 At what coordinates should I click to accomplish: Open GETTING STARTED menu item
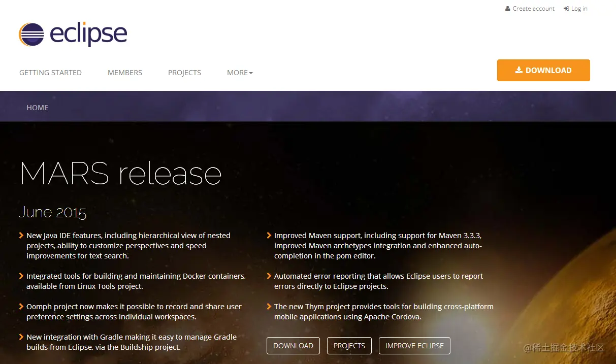click(x=50, y=73)
